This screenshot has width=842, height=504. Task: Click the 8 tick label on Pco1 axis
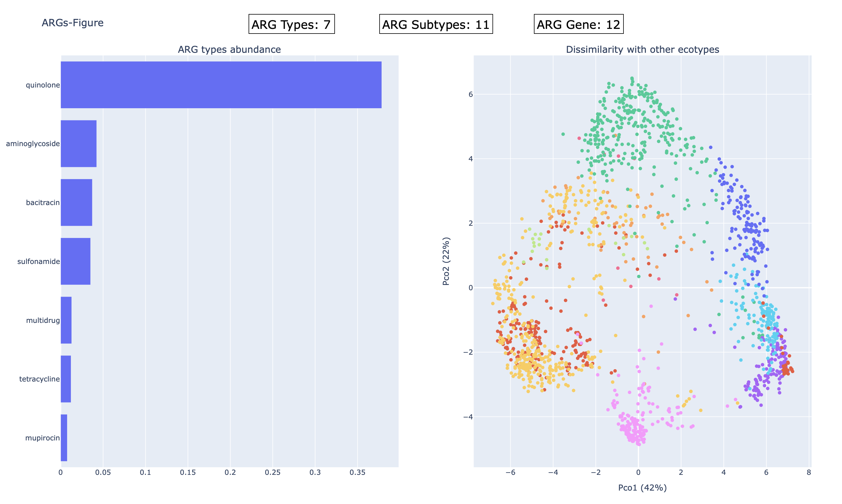pyautogui.click(x=809, y=473)
